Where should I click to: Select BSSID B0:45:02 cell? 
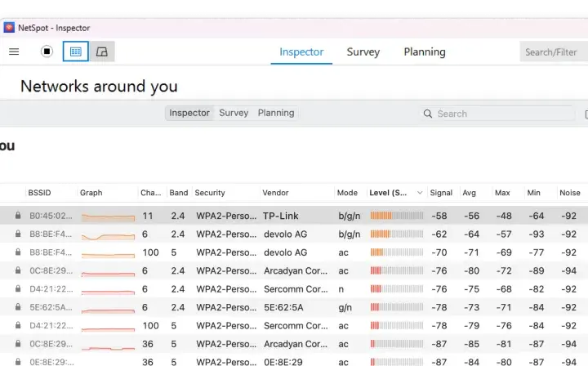(51, 216)
